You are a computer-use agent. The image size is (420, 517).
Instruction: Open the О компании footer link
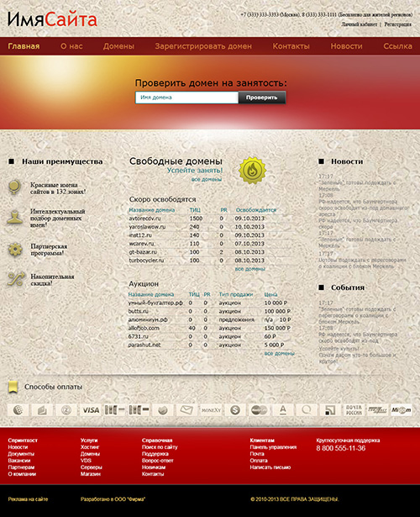(22, 474)
